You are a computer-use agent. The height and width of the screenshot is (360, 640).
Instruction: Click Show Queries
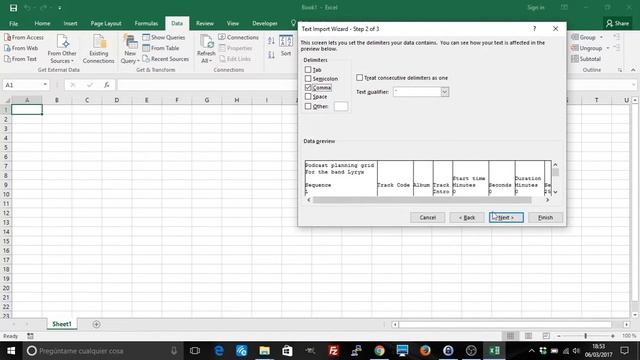click(x=164, y=37)
